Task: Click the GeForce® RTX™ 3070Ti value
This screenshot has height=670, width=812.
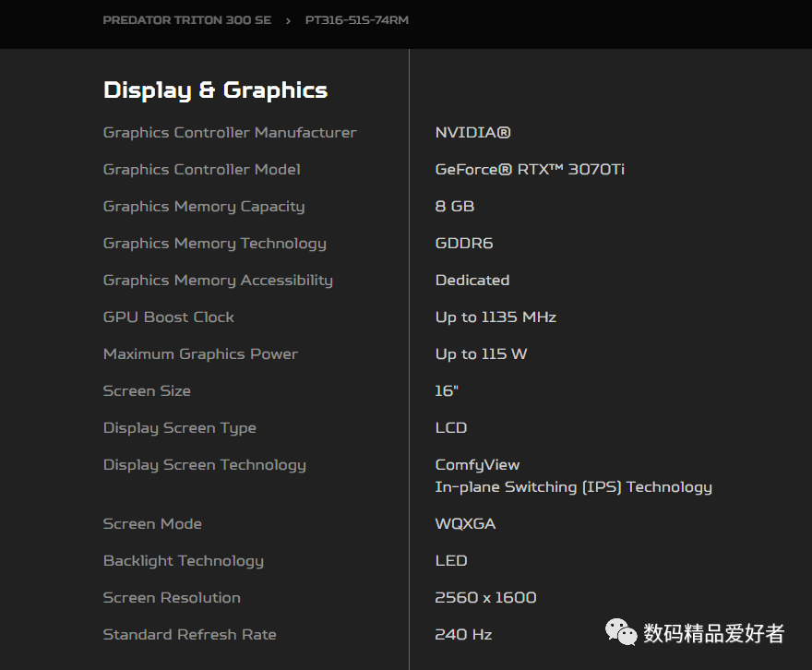Action: tap(530, 169)
